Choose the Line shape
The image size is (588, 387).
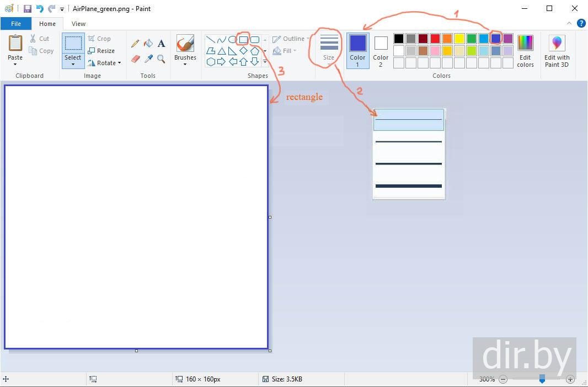coord(211,39)
